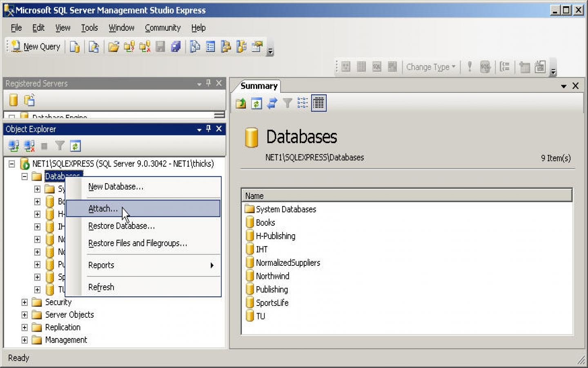Open the Object Explorer toolbar icon
The height and width of the screenshot is (368, 588).
(226, 47)
